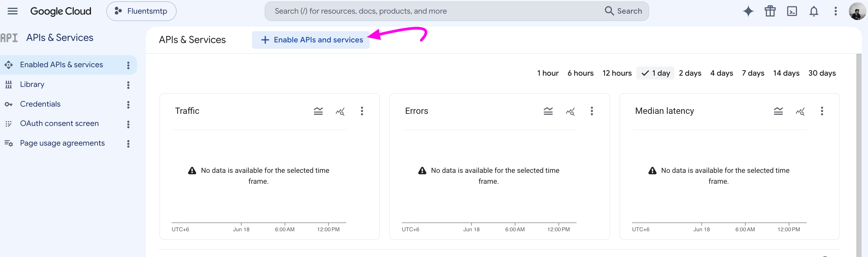The width and height of the screenshot is (868, 257).
Task: Click the Traffic chart title
Action: (x=187, y=111)
